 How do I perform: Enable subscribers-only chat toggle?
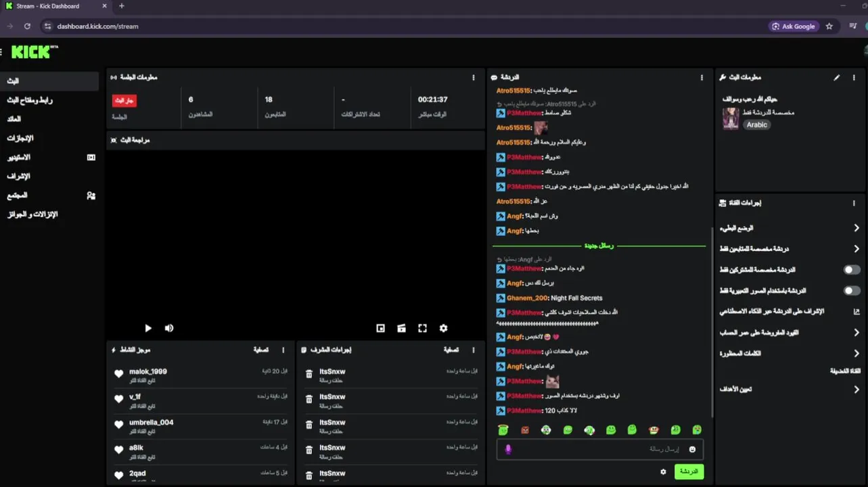click(x=852, y=270)
